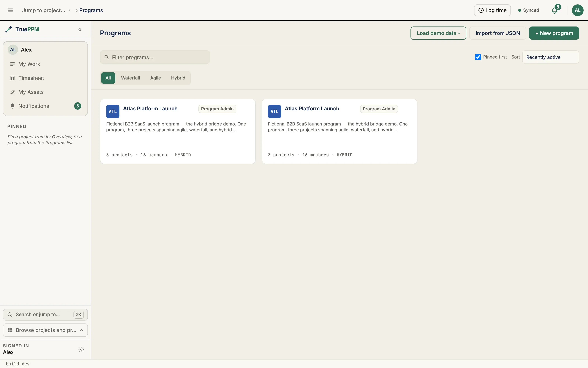Open the Recently active sort dropdown
This screenshot has width=588, height=368.
tap(551, 57)
